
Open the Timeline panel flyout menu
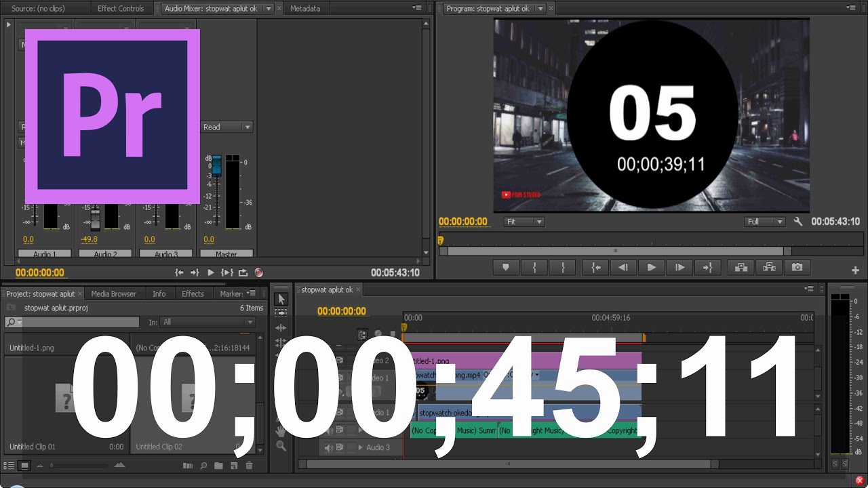pyautogui.click(x=808, y=289)
